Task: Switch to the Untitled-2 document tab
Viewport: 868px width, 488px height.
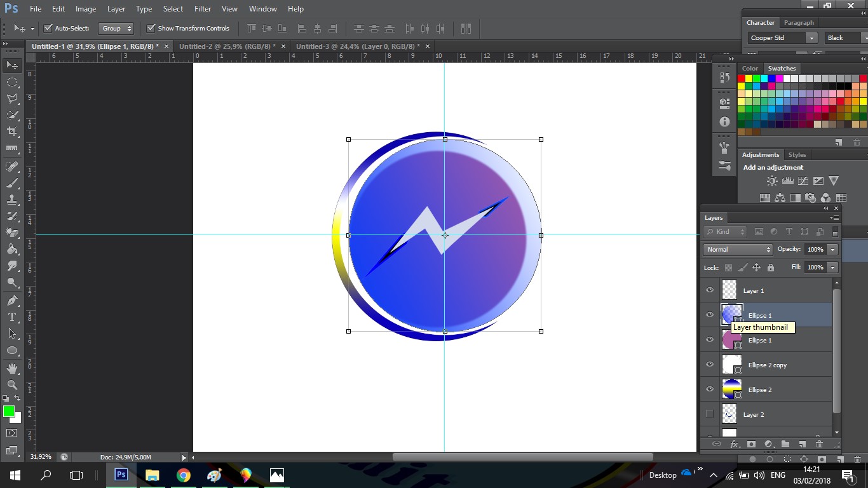Action: (x=227, y=46)
